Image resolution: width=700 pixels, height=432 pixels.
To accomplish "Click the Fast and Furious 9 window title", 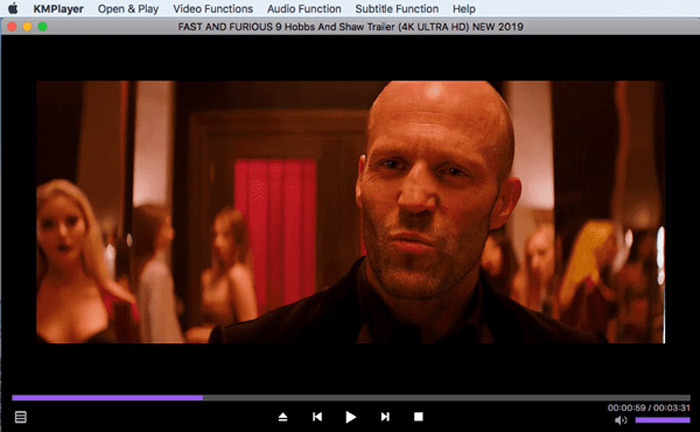I will tap(350, 27).
